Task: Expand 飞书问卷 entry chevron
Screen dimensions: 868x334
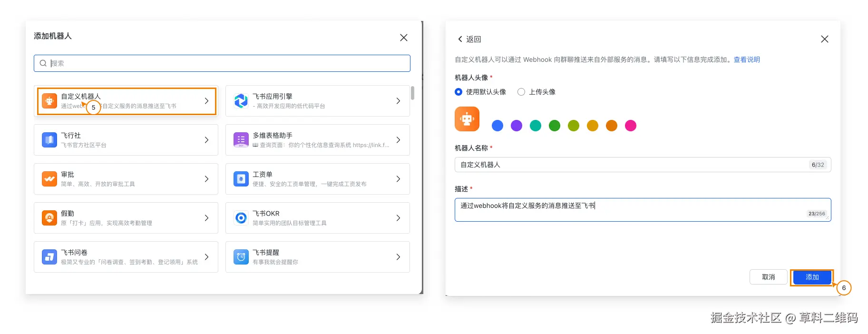Action: point(206,257)
